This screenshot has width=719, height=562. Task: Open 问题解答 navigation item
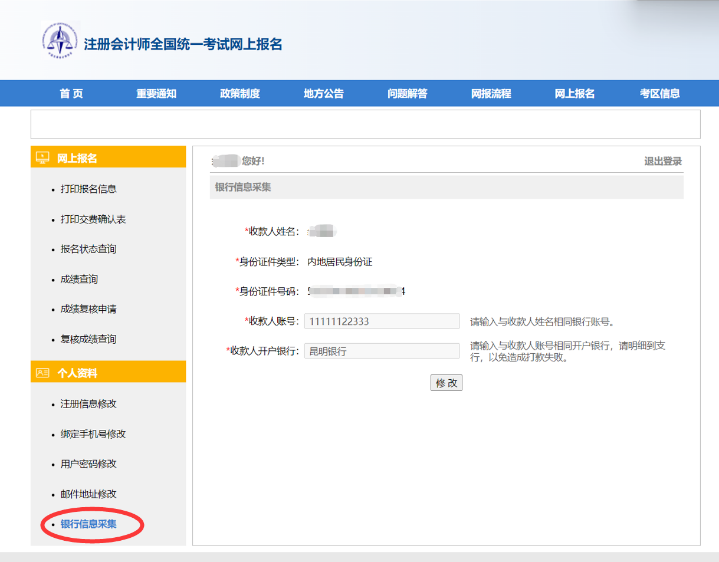(407, 94)
